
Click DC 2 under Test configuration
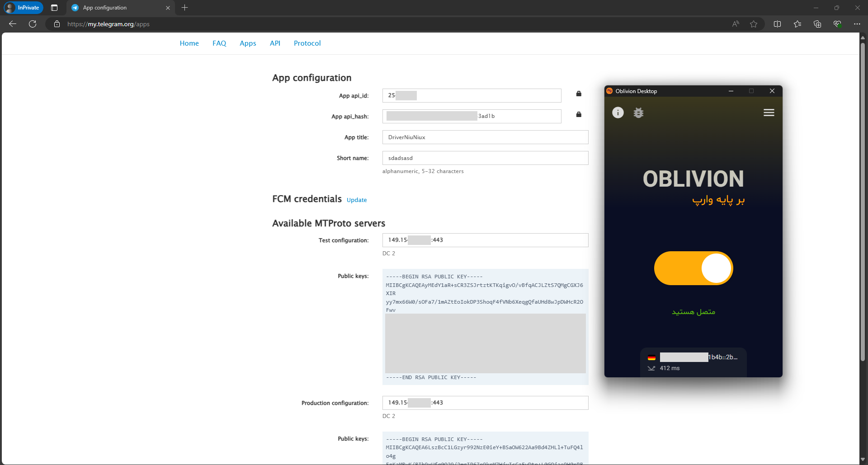389,254
